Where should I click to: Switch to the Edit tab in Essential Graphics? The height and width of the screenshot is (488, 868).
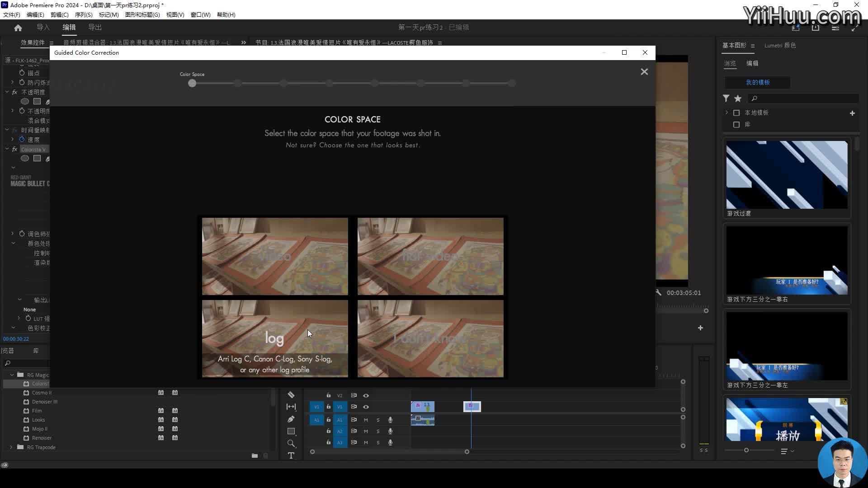(x=752, y=64)
